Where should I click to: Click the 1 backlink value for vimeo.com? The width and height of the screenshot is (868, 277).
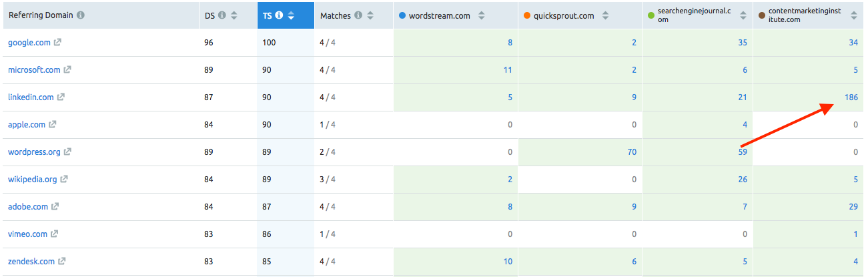pos(856,234)
